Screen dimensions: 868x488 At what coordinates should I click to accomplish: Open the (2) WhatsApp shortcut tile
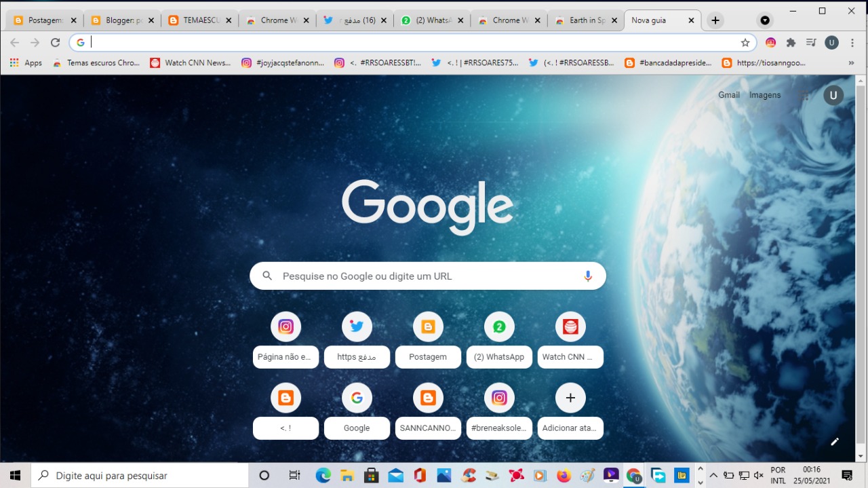click(499, 340)
